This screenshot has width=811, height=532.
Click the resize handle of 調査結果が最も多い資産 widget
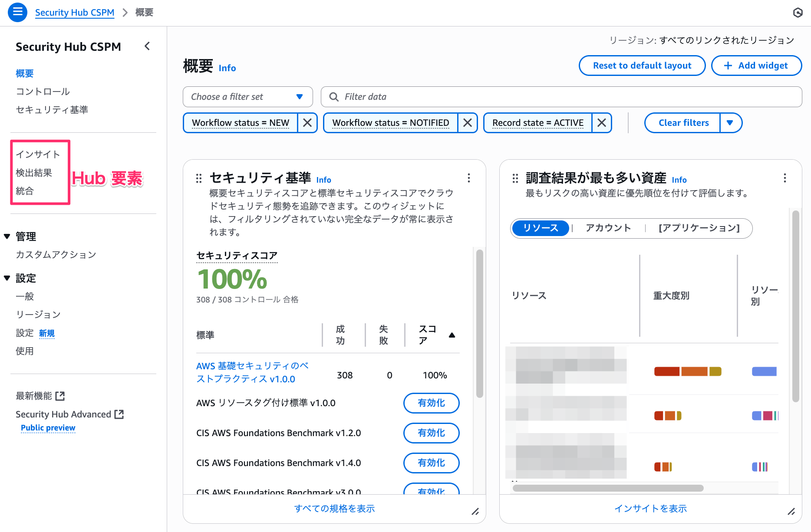(x=791, y=512)
